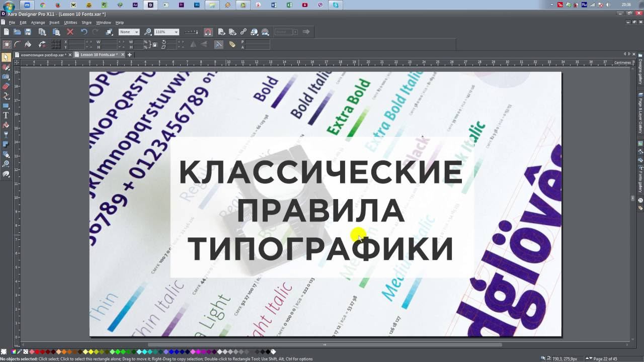
Task: Open the Edit menu
Action: (x=23, y=23)
